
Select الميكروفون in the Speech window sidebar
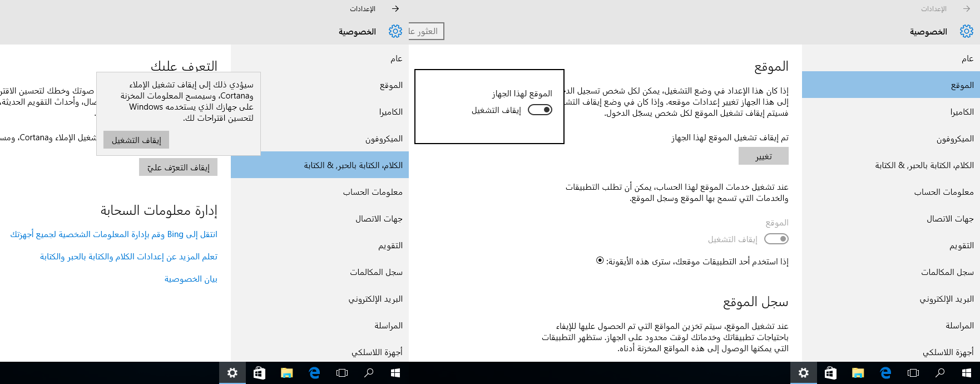coord(320,139)
